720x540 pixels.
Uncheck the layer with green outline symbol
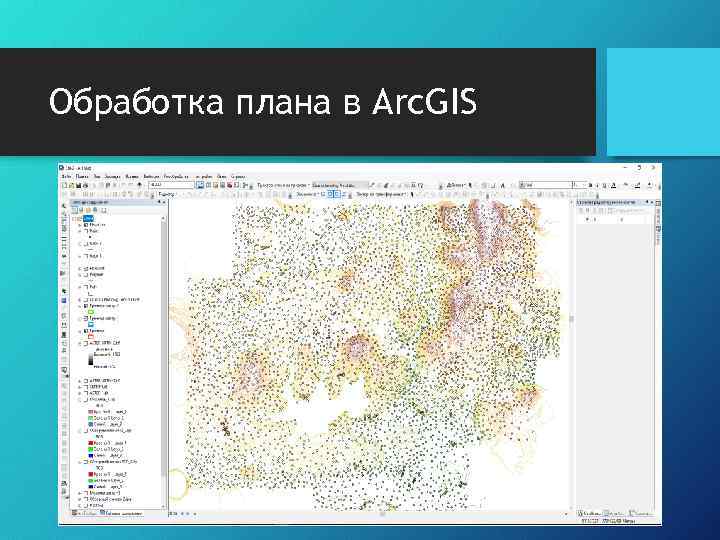click(x=85, y=306)
